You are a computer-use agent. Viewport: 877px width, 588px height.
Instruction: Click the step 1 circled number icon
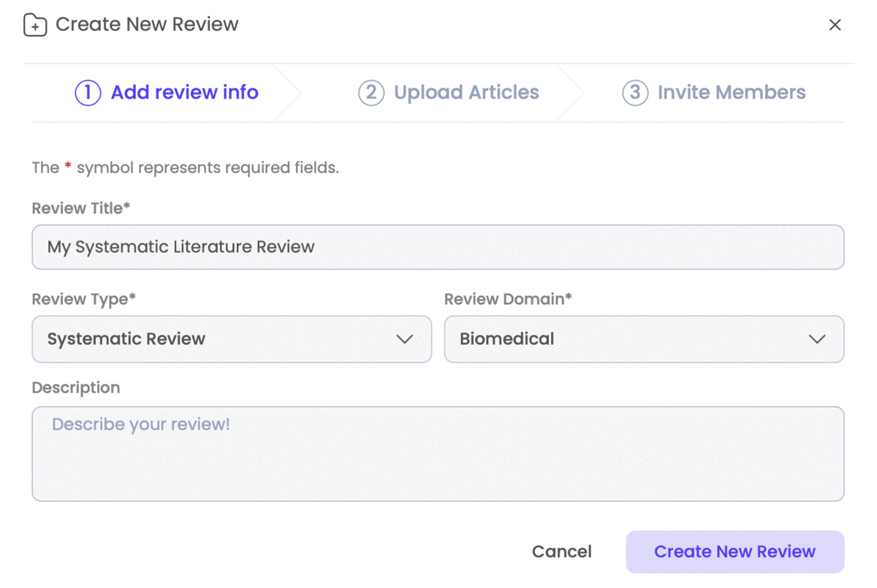pos(88,93)
